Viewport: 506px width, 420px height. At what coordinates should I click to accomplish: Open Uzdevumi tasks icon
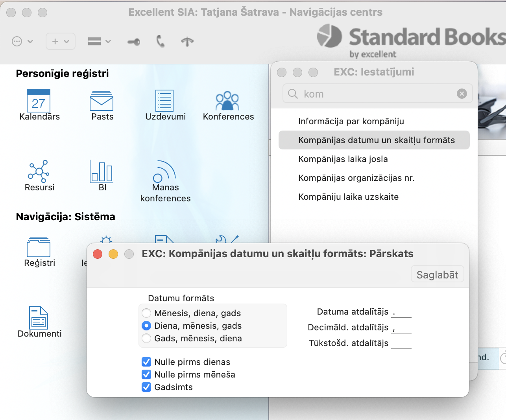pyautogui.click(x=164, y=101)
